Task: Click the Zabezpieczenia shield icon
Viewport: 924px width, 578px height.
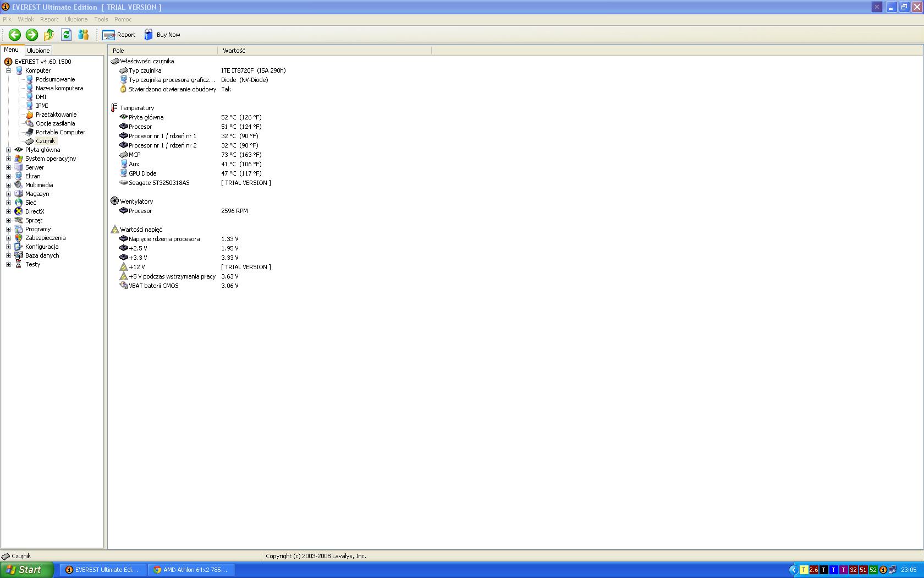Action: coord(19,238)
